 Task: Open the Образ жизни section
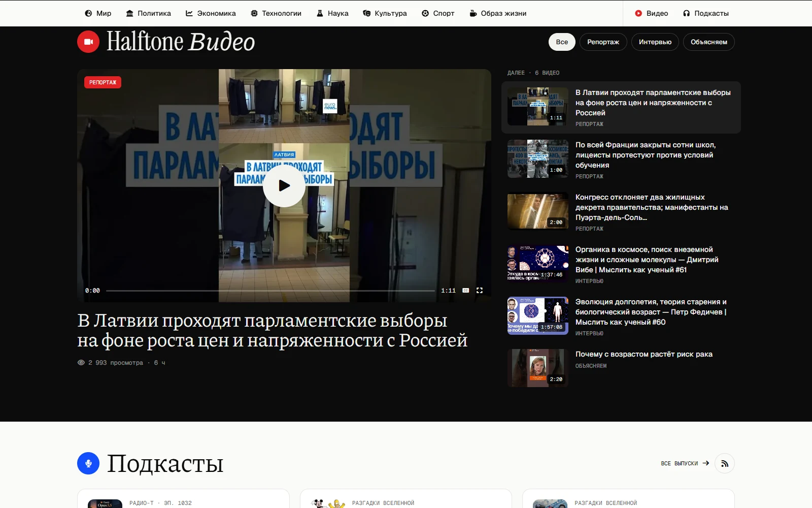click(498, 13)
